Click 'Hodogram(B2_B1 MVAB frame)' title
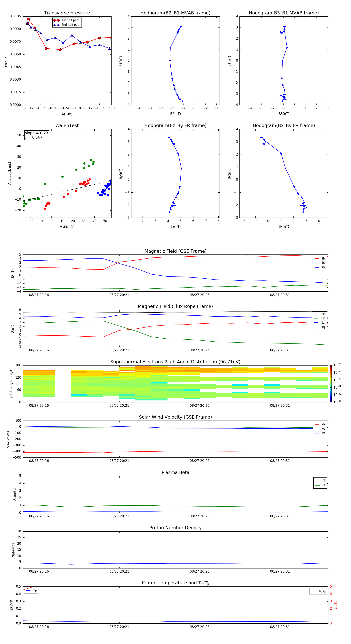The height and width of the screenshot is (644, 351). [x=175, y=13]
